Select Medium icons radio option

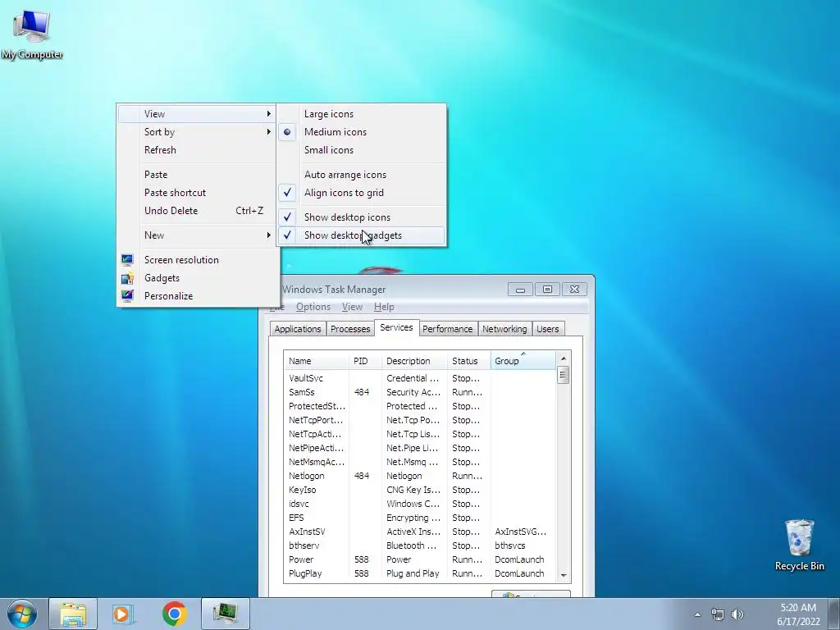pos(362,132)
